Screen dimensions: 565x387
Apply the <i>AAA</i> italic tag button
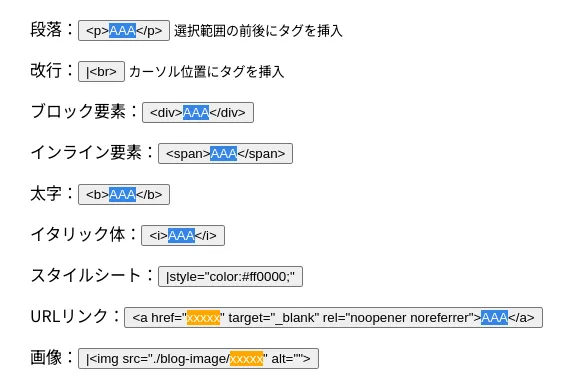coord(183,236)
